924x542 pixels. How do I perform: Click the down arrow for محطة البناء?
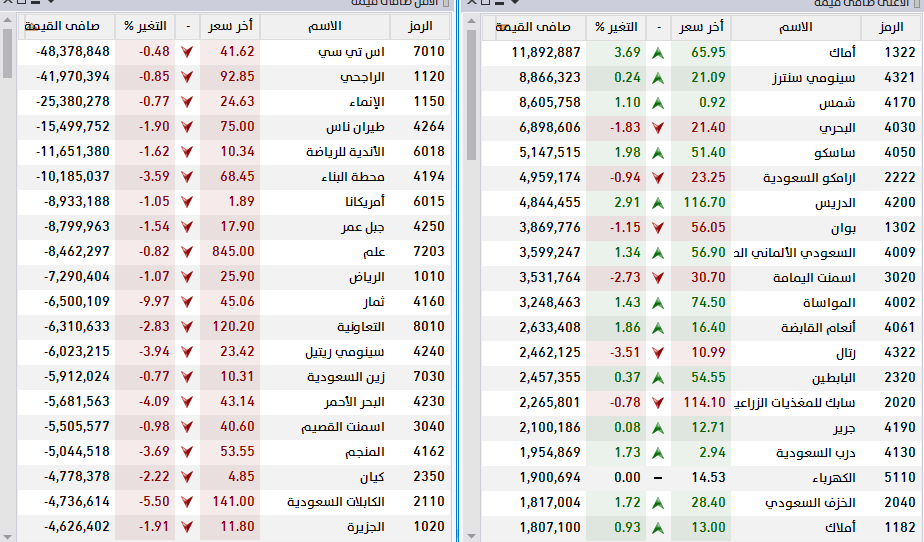click(x=187, y=177)
